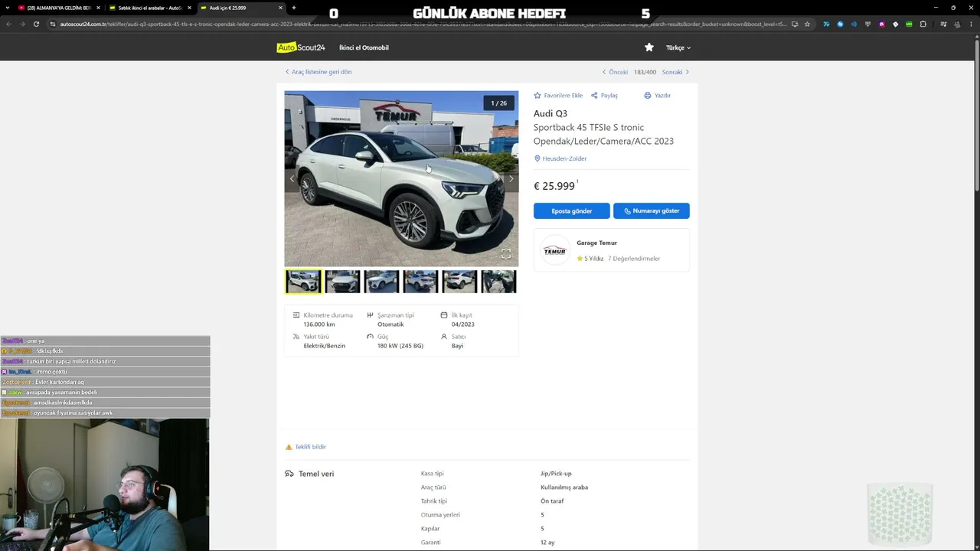Click the browser back arrow

coord(9,24)
